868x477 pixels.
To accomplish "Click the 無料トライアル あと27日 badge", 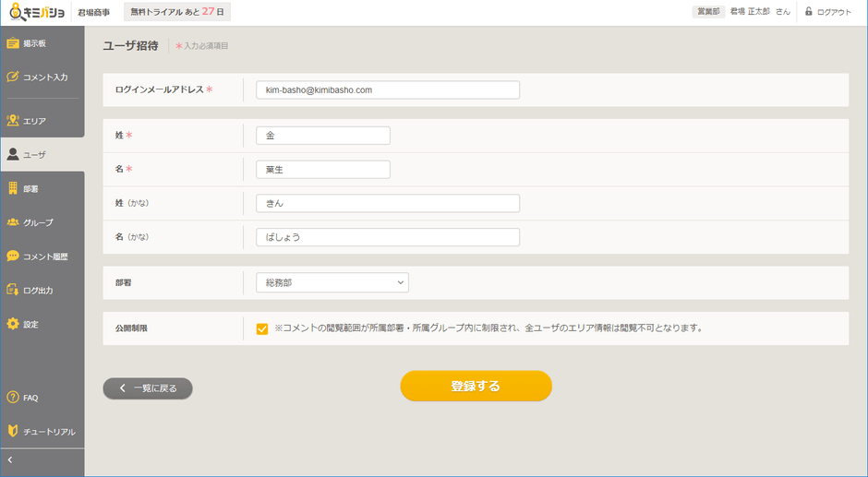I will point(177,12).
